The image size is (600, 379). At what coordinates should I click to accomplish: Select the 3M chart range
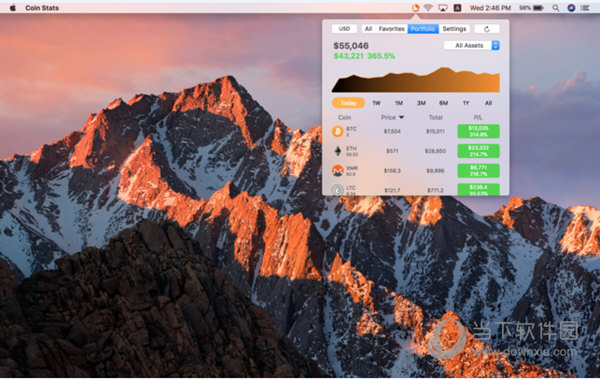[421, 103]
